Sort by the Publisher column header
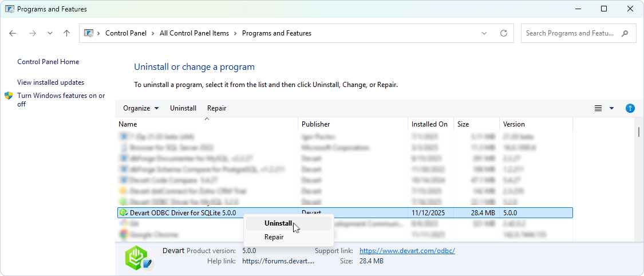 click(353, 124)
